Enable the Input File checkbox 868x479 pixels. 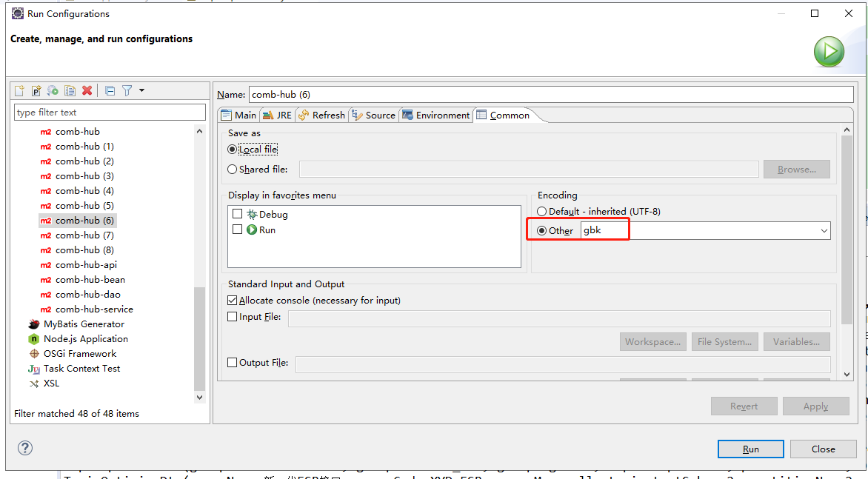tap(233, 317)
